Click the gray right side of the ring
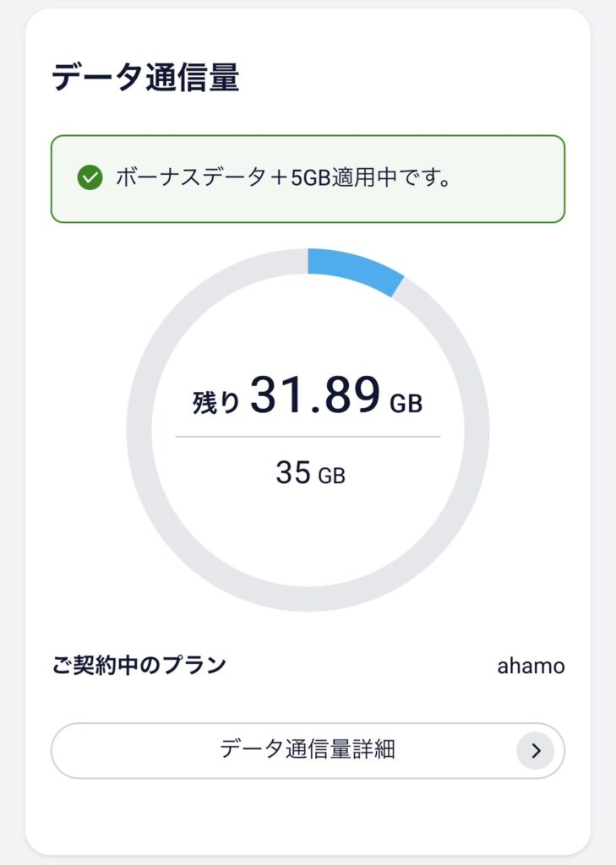The image size is (616, 865). [477, 430]
